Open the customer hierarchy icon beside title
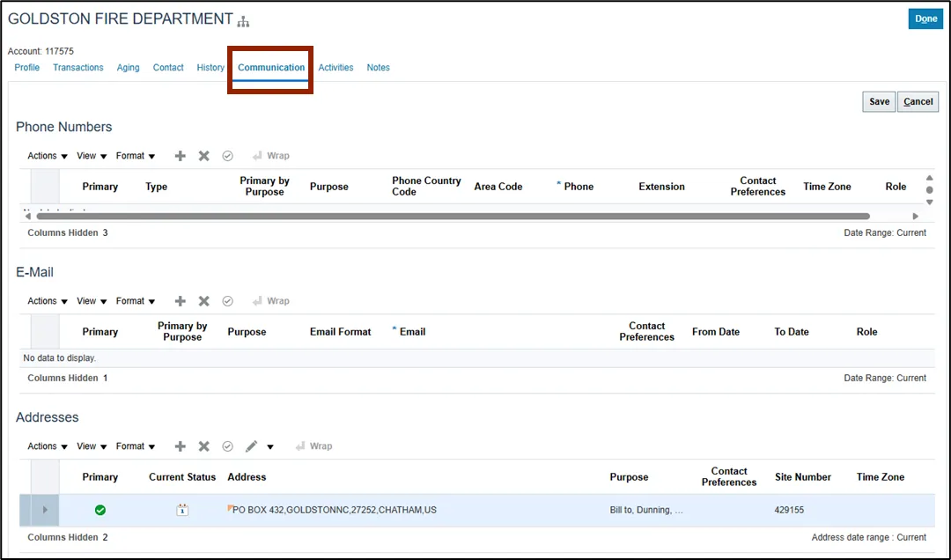The height and width of the screenshot is (560, 951). [243, 22]
